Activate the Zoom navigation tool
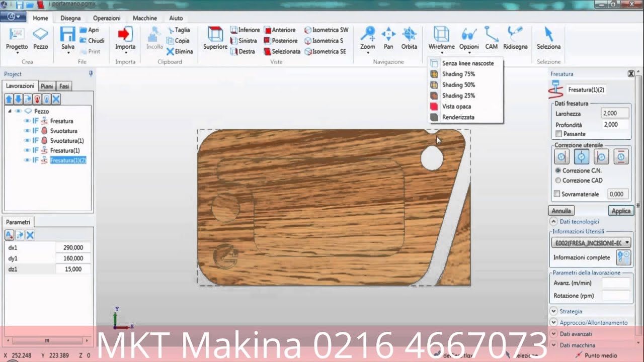644x362 pixels. (x=367, y=39)
